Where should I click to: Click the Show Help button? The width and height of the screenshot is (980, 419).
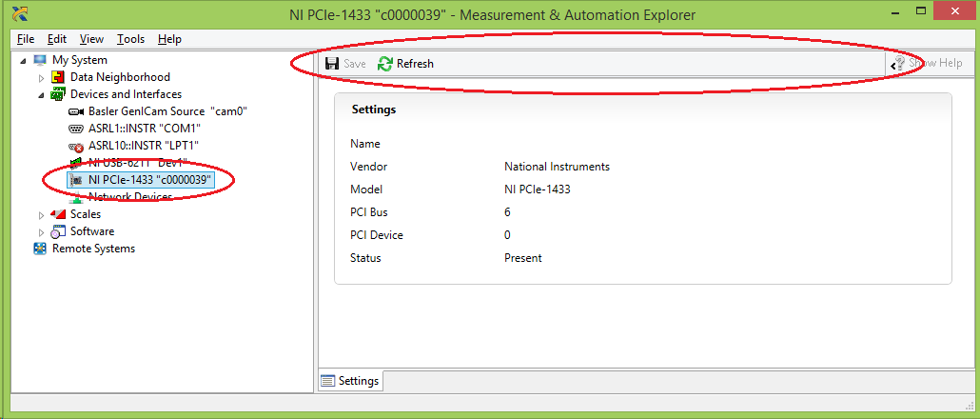pyautogui.click(x=929, y=63)
